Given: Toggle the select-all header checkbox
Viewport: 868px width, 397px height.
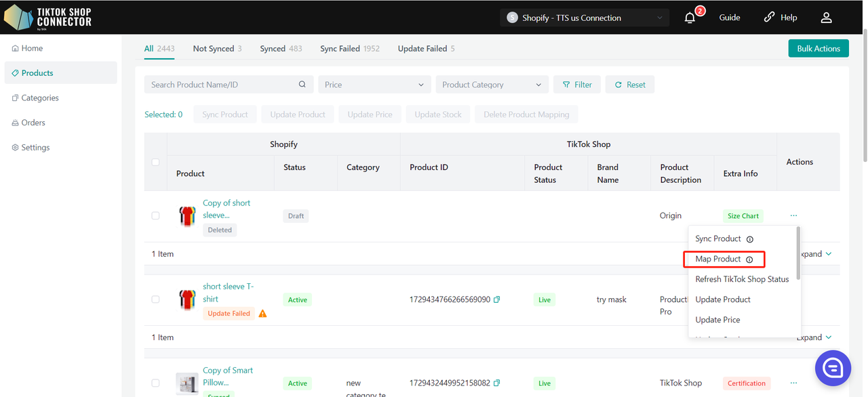Looking at the screenshot, I should (155, 162).
